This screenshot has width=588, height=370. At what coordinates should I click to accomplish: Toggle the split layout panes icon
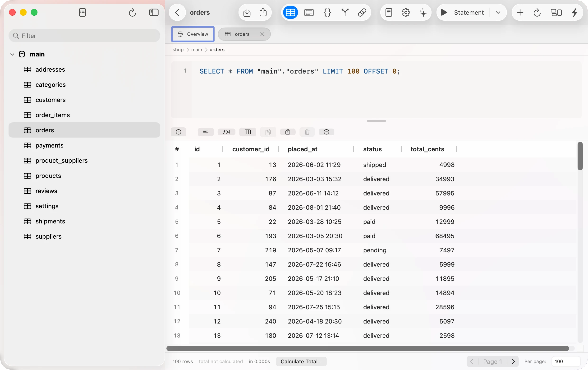[x=556, y=13]
